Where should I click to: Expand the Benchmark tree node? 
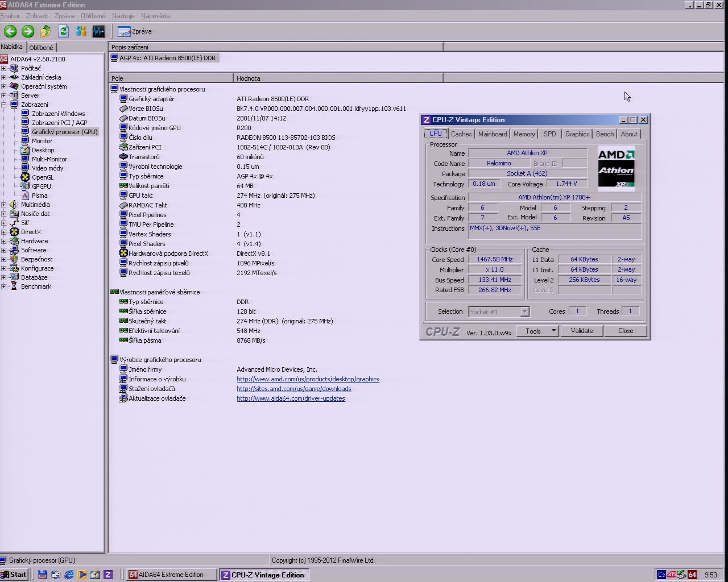[x=4, y=286]
